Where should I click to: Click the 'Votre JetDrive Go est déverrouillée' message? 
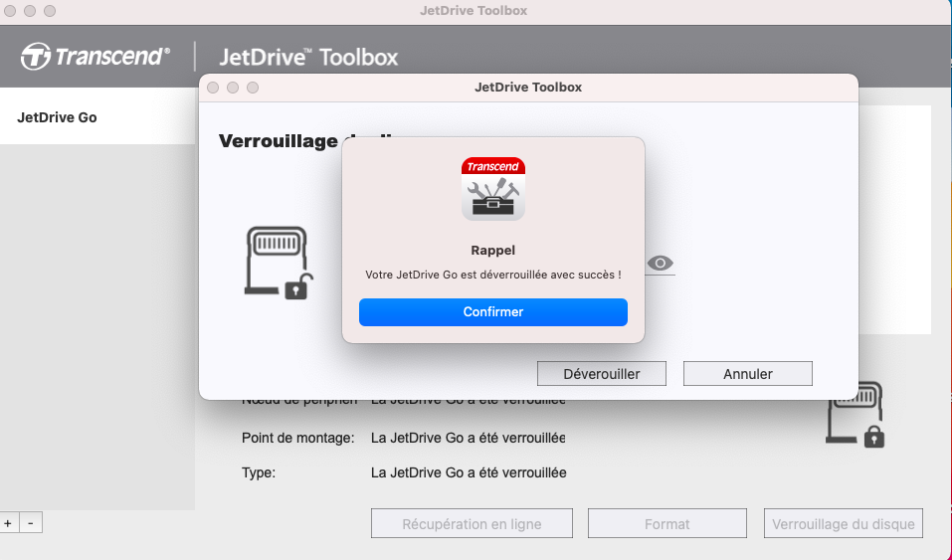pyautogui.click(x=493, y=275)
